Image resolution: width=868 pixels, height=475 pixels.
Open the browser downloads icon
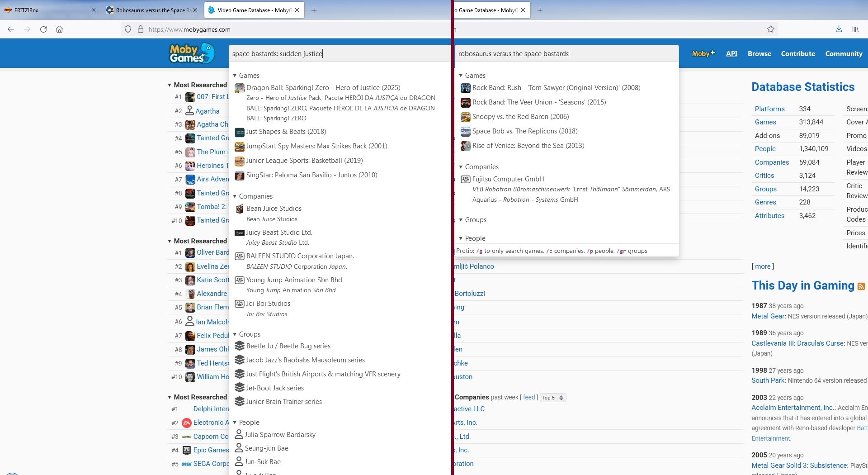point(839,29)
